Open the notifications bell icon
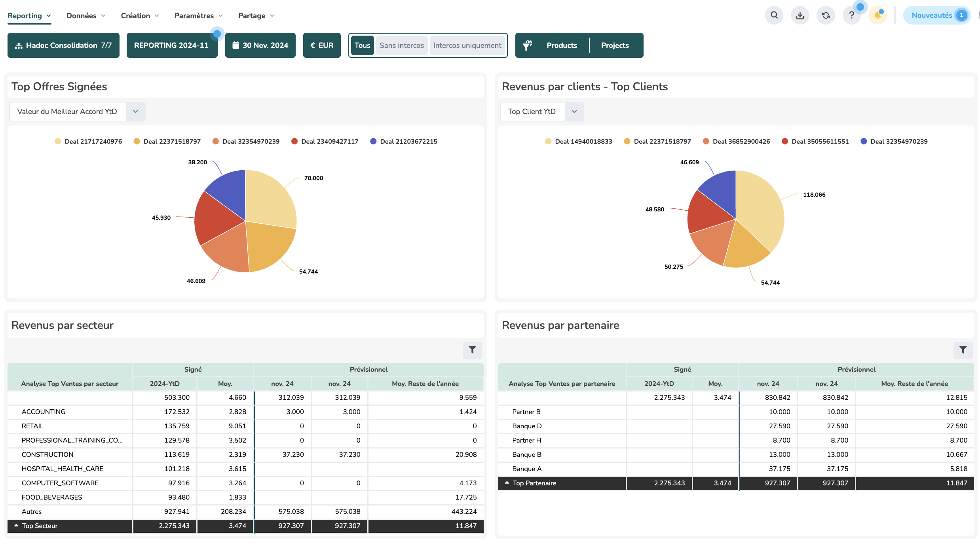The image size is (980, 555). 877,15
